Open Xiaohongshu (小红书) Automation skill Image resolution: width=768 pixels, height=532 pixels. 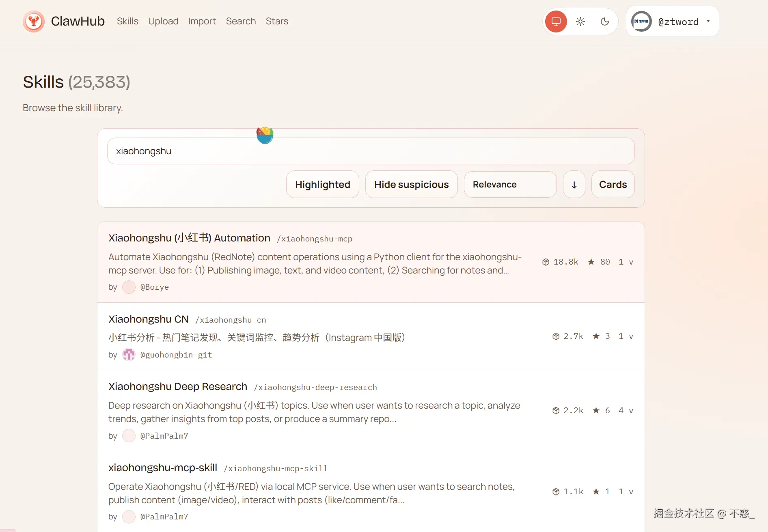189,238
